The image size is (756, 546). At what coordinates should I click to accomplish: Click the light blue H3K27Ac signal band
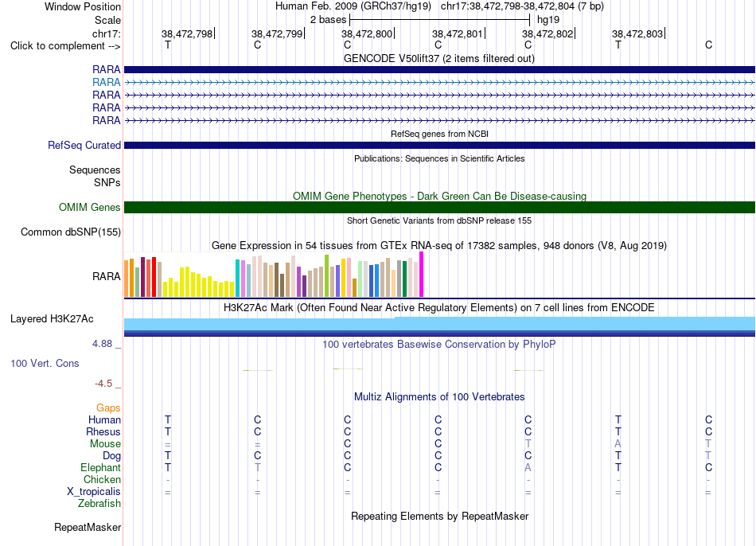439,324
